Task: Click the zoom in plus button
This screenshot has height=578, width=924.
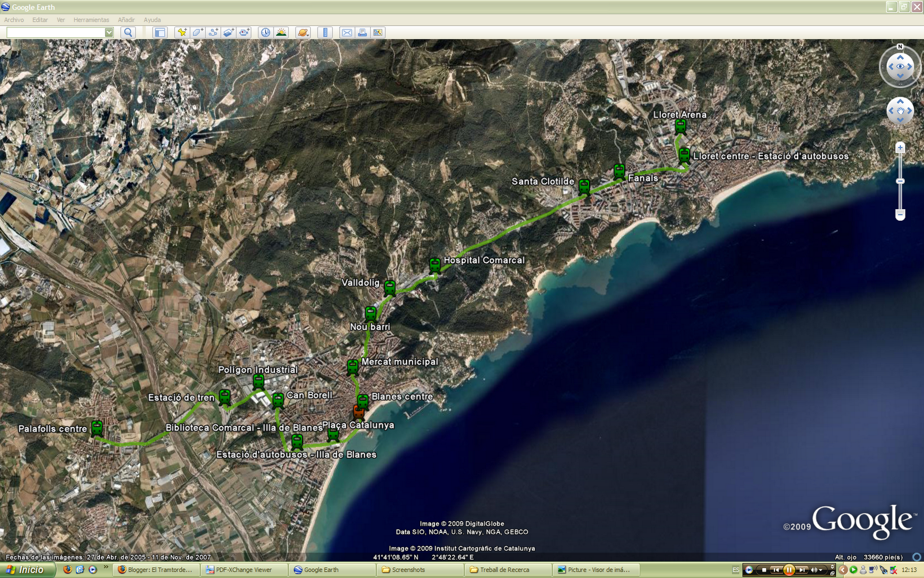Action: (900, 148)
